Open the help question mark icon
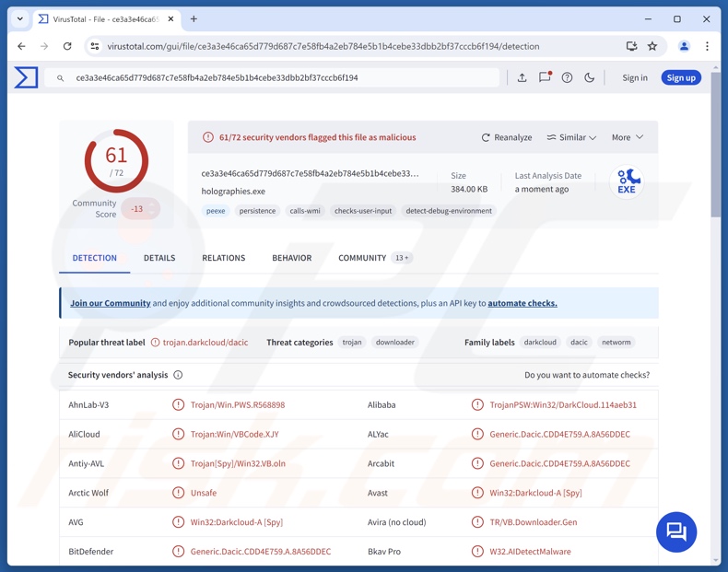 coord(567,78)
